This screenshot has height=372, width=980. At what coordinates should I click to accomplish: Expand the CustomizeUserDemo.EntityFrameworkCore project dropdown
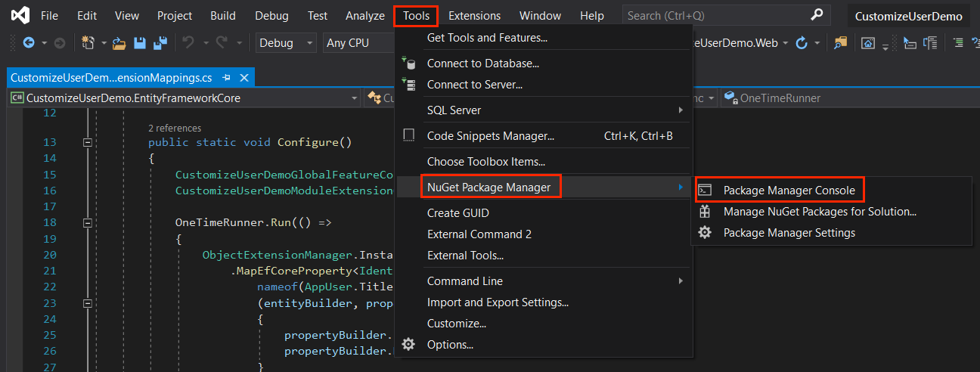(355, 98)
